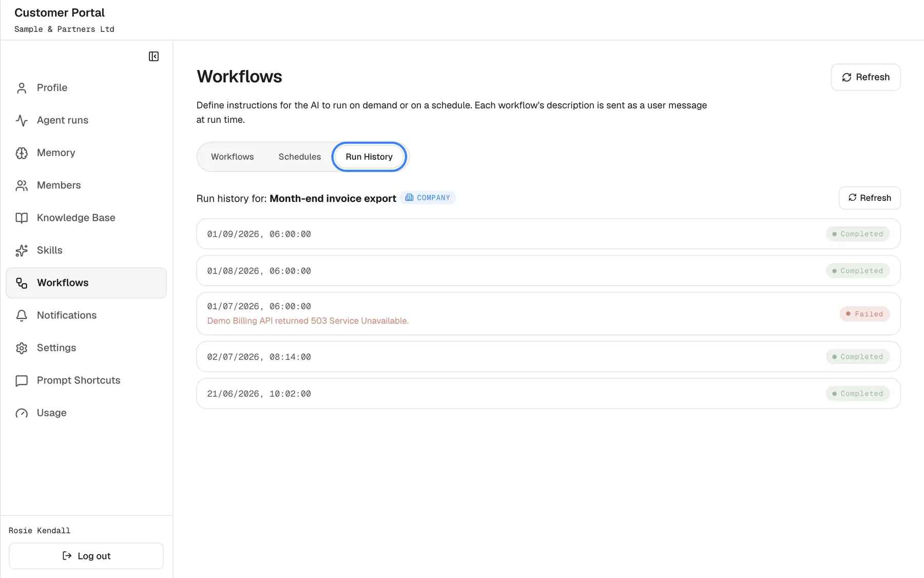Click the Usage gauge icon

22,413
